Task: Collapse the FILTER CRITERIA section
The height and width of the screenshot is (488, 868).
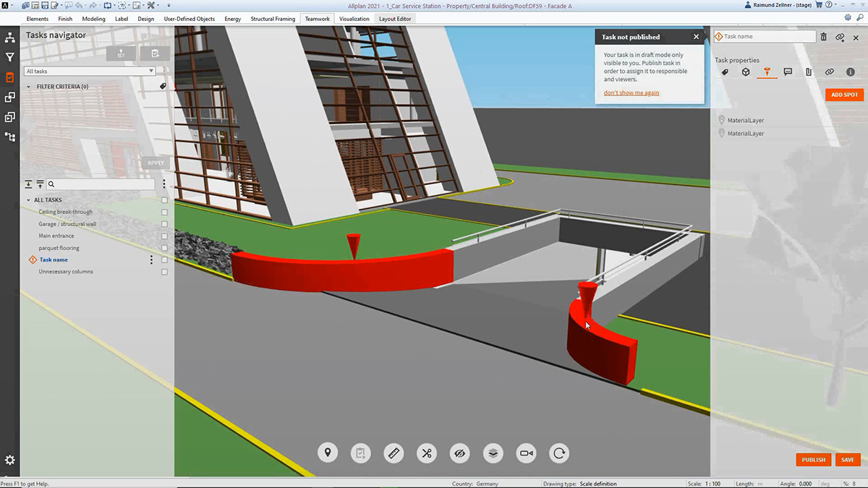Action: click(x=29, y=87)
